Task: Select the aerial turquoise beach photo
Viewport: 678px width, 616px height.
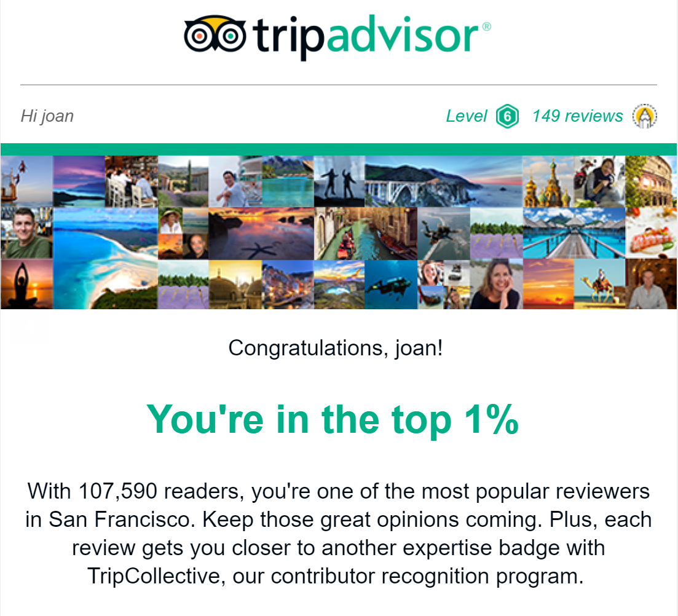Action: click(105, 258)
